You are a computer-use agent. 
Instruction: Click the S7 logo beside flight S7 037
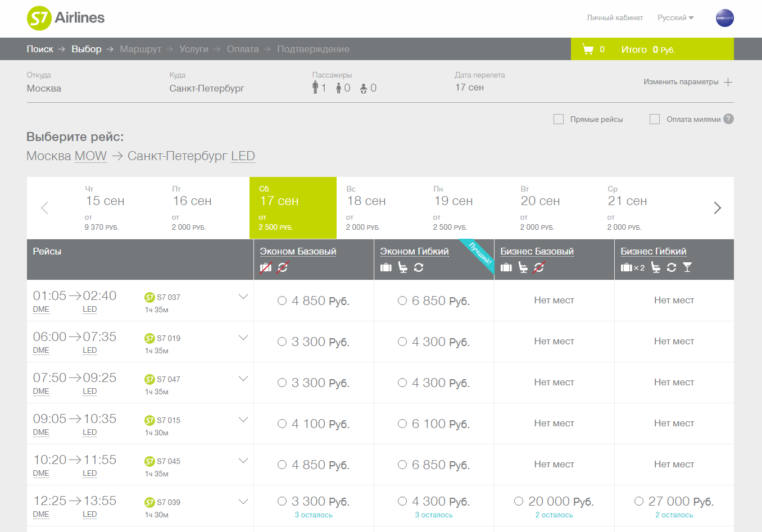pos(149,297)
